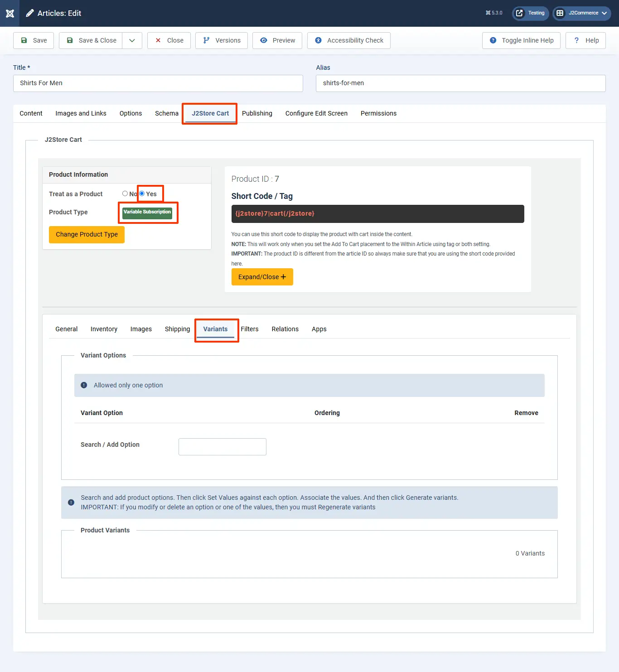619x672 pixels.
Task: Click the '0 Variants' text
Action: click(x=530, y=553)
